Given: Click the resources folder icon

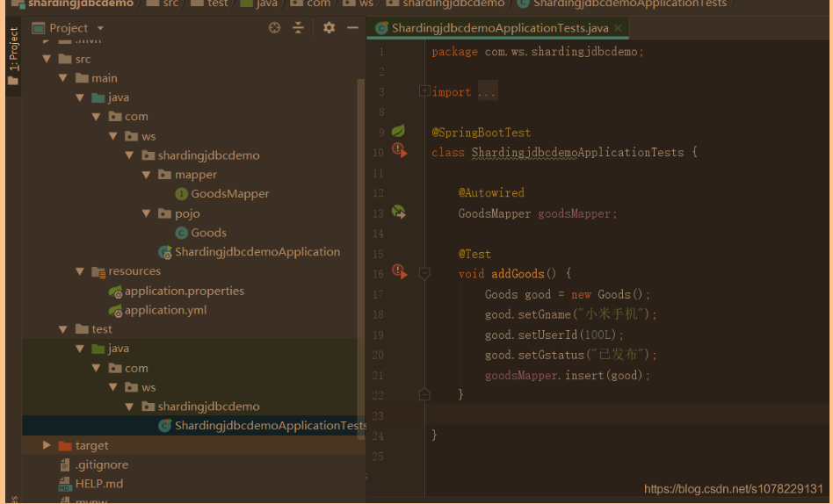Looking at the screenshot, I should click(98, 272).
